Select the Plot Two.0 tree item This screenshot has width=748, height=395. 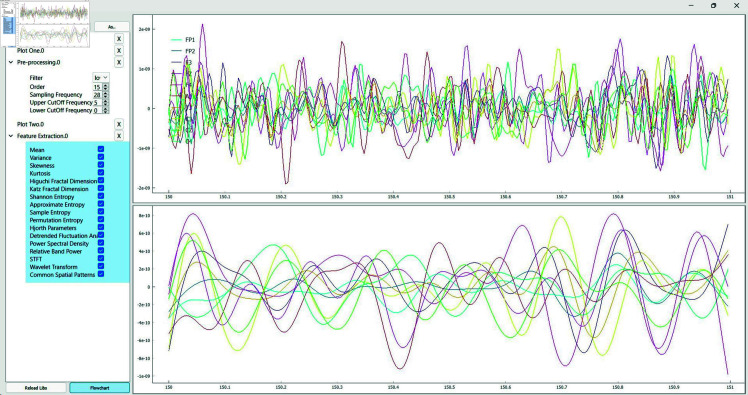tap(31, 125)
